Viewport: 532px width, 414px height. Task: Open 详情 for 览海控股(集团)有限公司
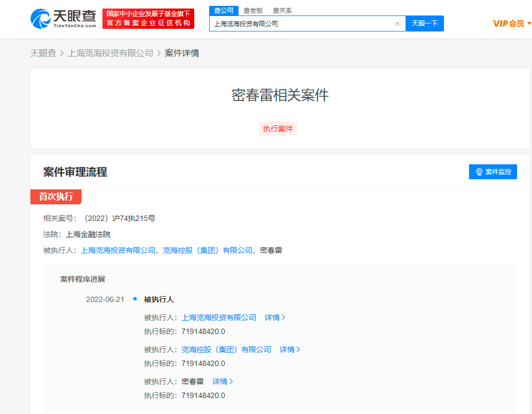click(x=290, y=349)
